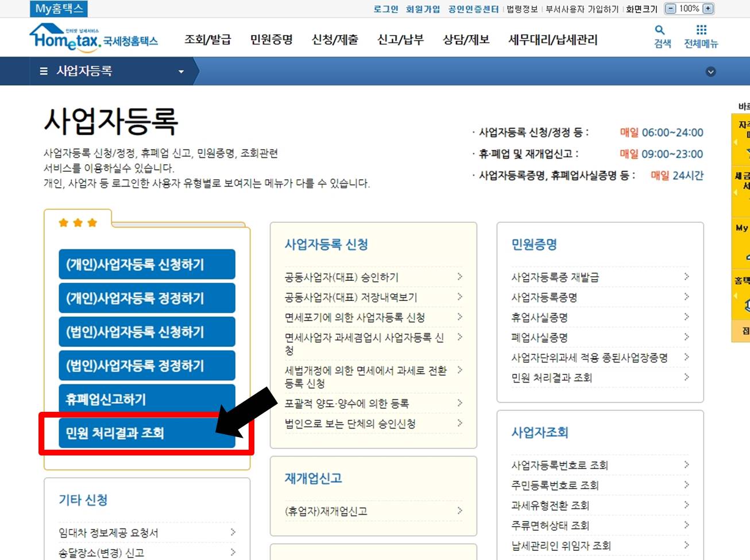Click the blue 민원 처리결과 조회 button
This screenshot has height=560, width=750.
tap(147, 433)
